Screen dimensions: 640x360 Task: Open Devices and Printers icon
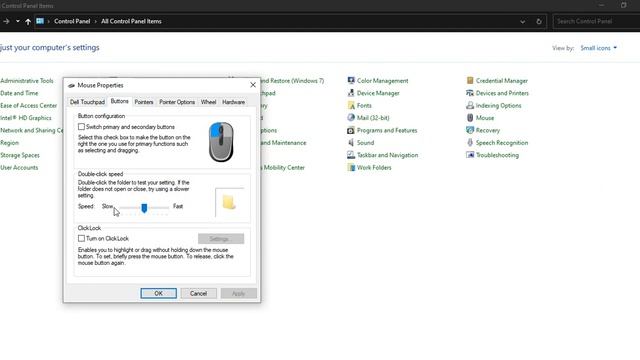point(470,93)
